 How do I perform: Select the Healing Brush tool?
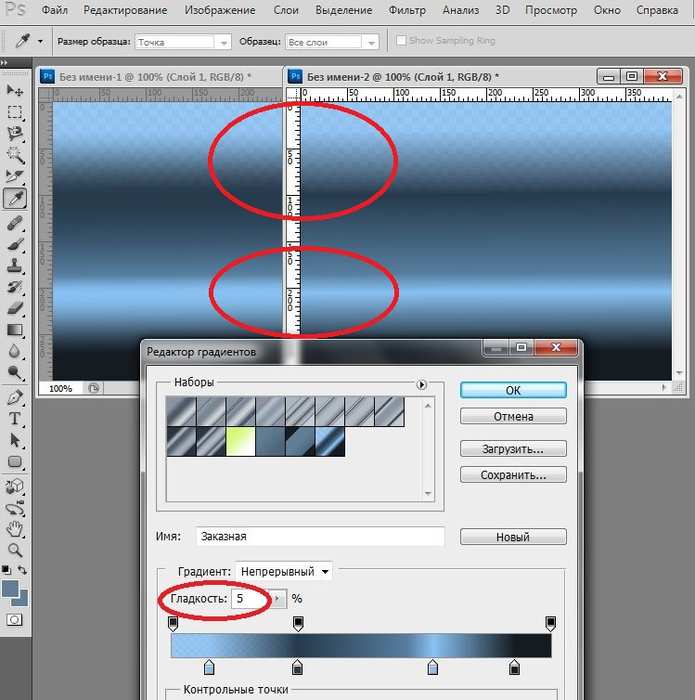point(15,223)
